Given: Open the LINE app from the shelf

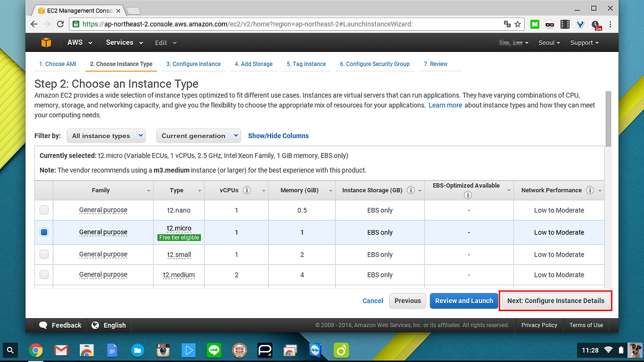Looking at the screenshot, I should pos(214,350).
